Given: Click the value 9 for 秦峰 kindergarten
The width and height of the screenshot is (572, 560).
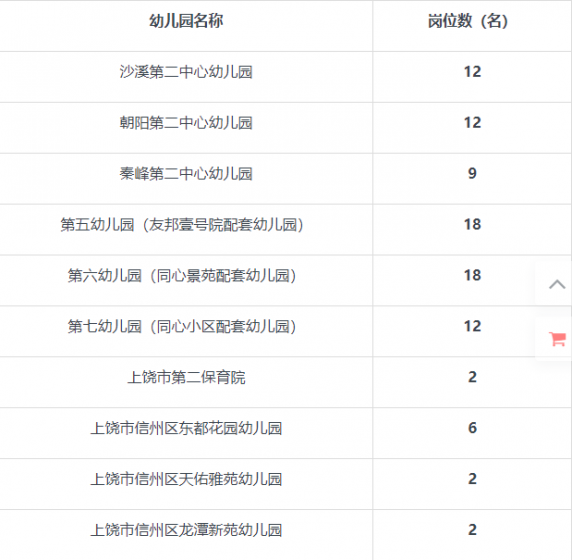Looking at the screenshot, I should coord(472,173).
